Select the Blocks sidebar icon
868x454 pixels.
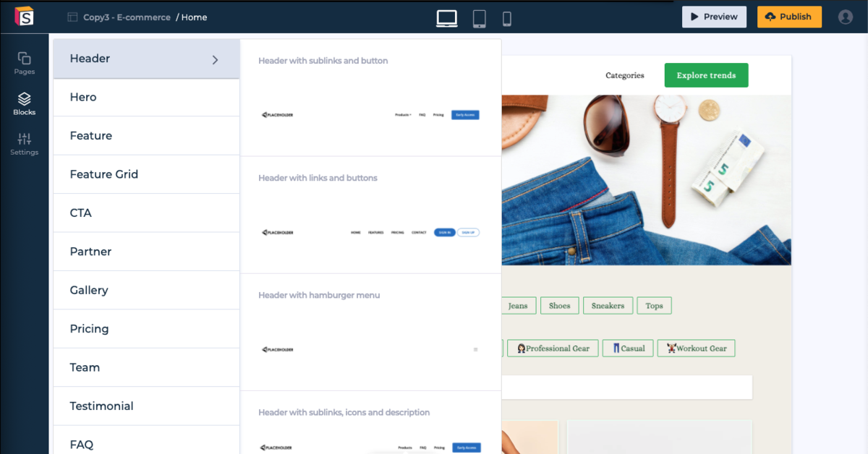tap(24, 103)
